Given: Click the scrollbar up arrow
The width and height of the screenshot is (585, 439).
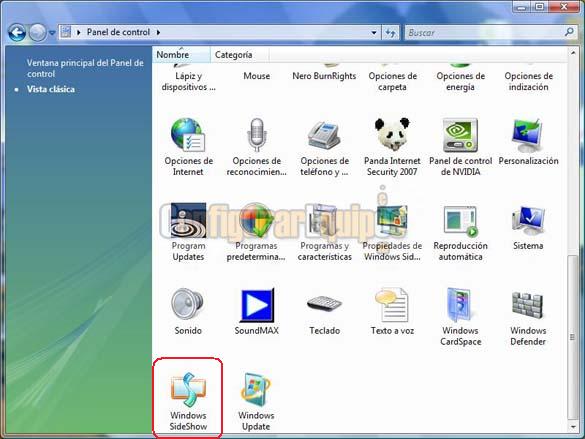Looking at the screenshot, I should [x=573, y=53].
